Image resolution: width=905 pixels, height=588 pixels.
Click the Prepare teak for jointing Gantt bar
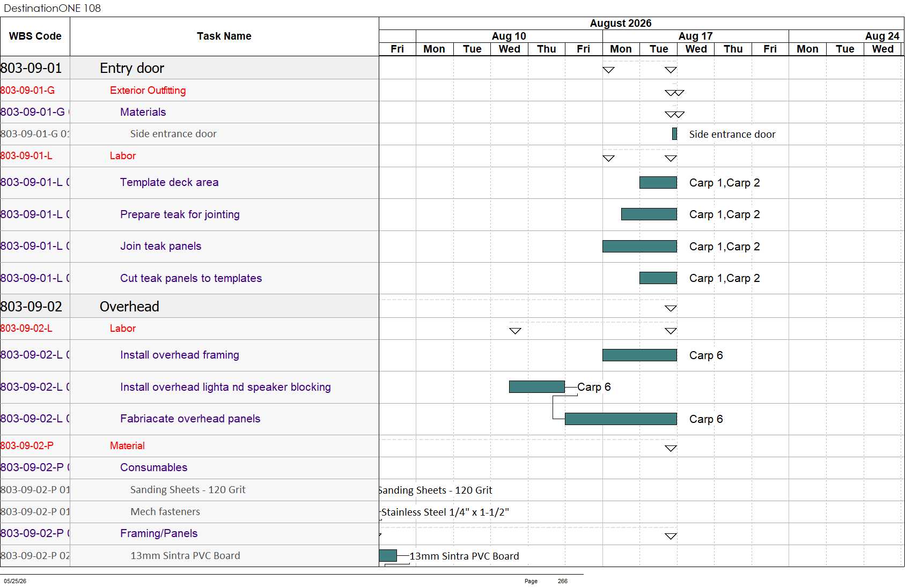(x=649, y=214)
